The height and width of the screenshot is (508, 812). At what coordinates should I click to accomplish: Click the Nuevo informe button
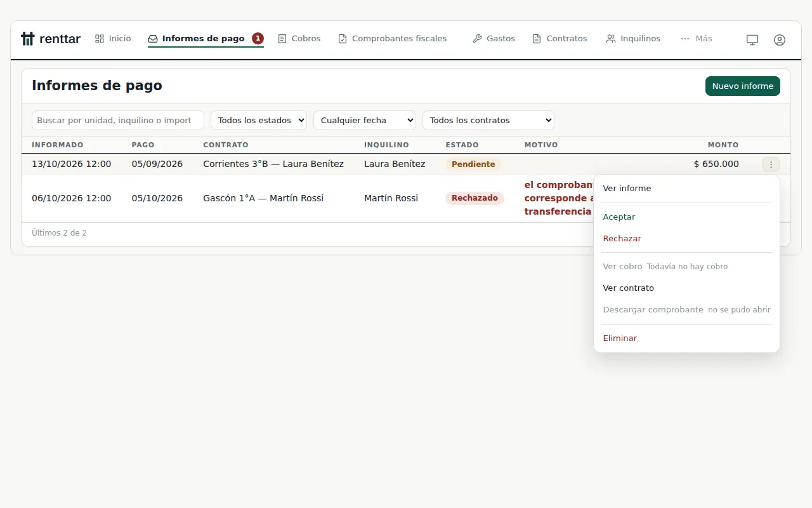coord(743,86)
